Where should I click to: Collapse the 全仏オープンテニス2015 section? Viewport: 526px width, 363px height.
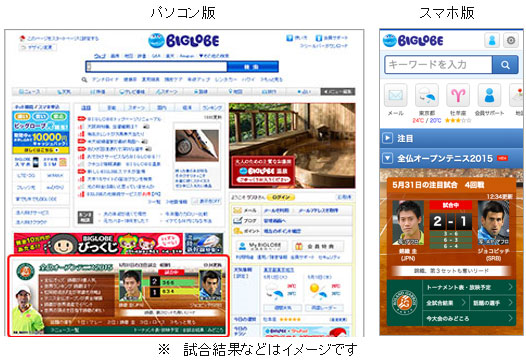[452, 158]
